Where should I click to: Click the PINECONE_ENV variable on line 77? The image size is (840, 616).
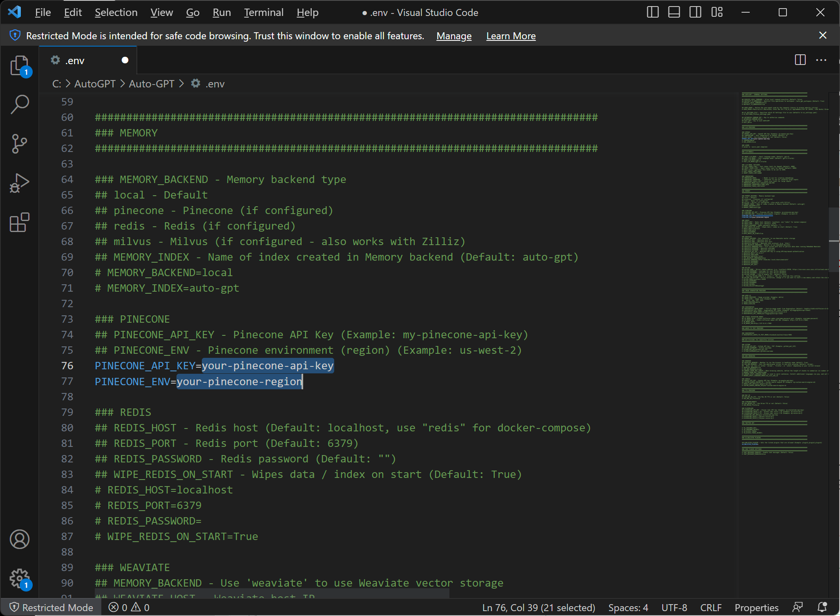point(132,382)
